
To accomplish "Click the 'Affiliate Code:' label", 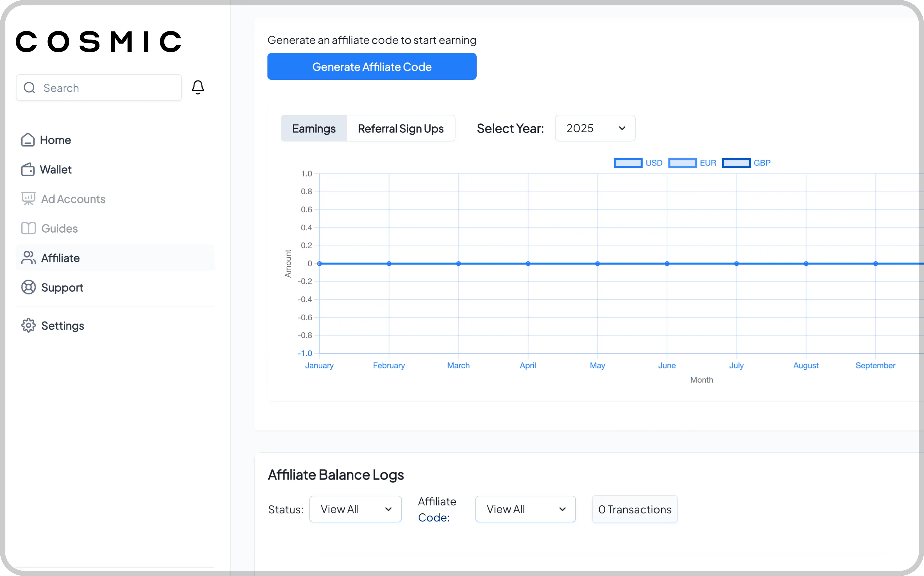I will click(x=437, y=509).
